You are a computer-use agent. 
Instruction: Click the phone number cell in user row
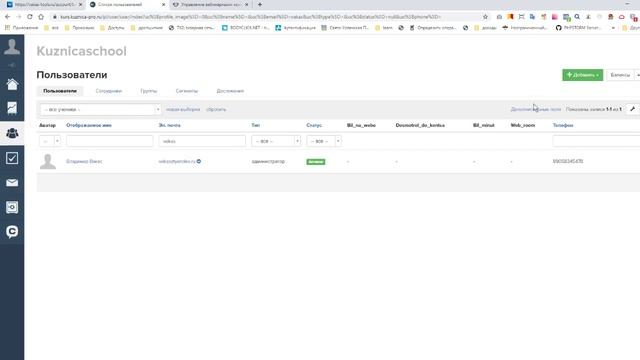[x=568, y=161]
